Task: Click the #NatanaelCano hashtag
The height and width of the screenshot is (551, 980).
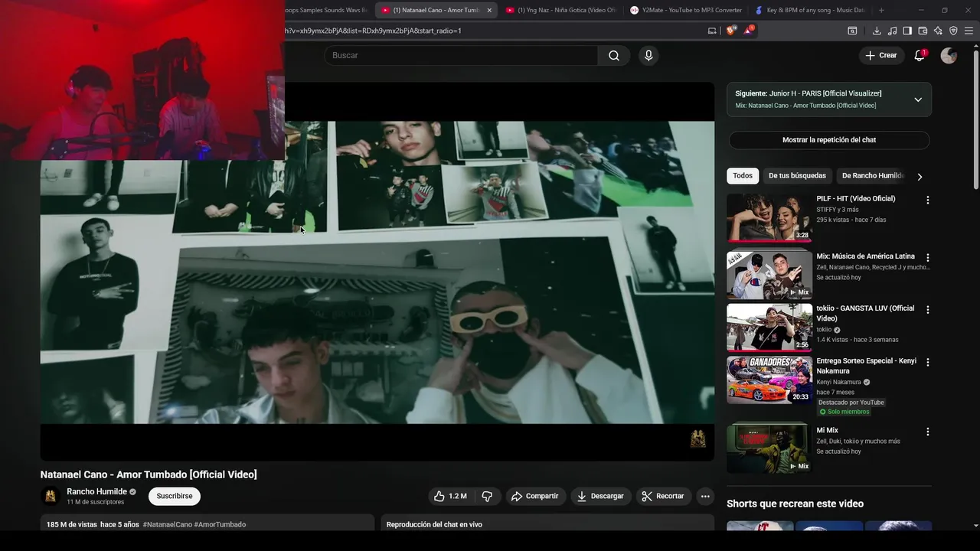Action: click(x=167, y=525)
